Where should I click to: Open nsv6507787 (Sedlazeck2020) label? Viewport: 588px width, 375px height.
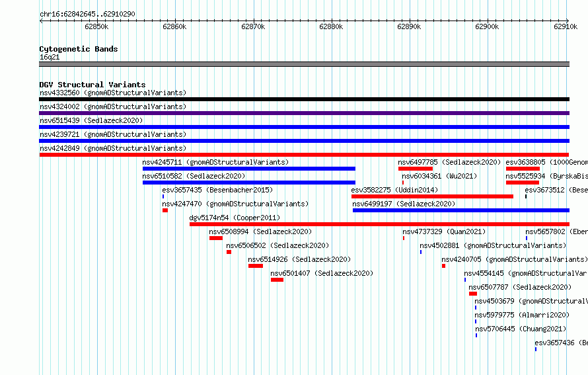click(x=520, y=287)
